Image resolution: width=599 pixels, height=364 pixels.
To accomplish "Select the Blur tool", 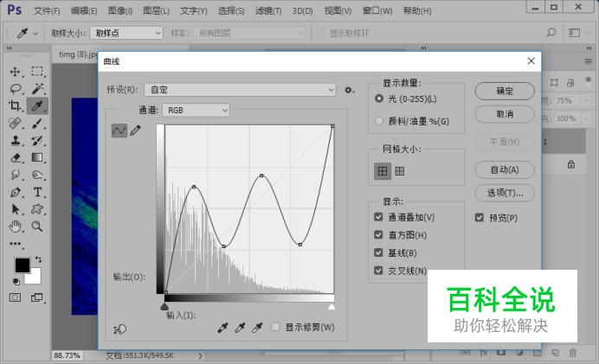I will pyautogui.click(x=16, y=175).
